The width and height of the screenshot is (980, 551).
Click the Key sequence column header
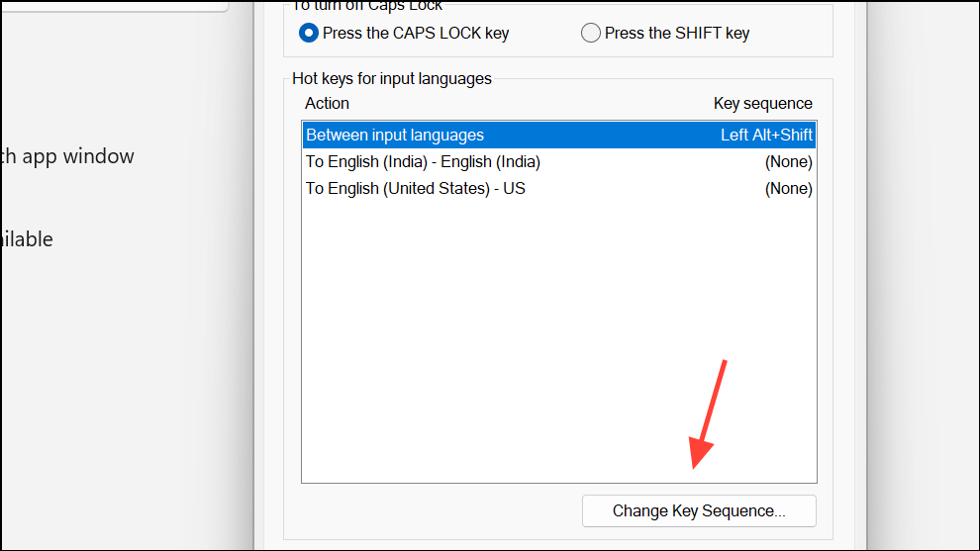[762, 103]
